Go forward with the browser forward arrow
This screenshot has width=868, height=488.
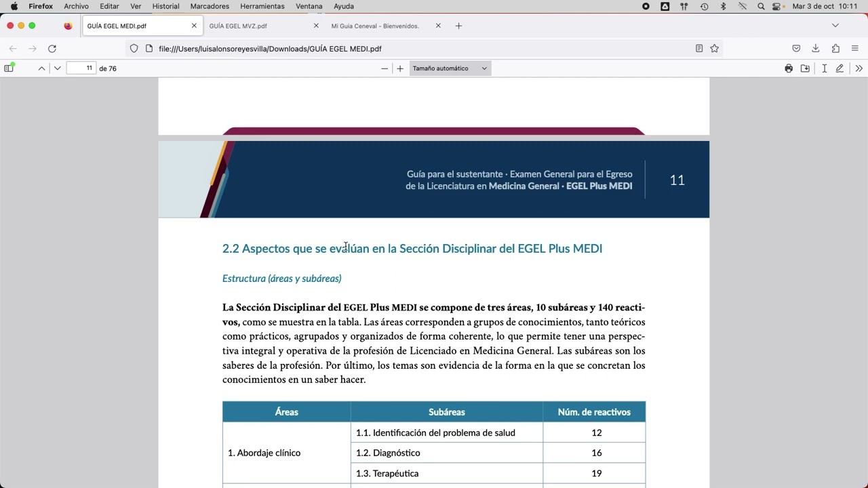pyautogui.click(x=32, y=49)
